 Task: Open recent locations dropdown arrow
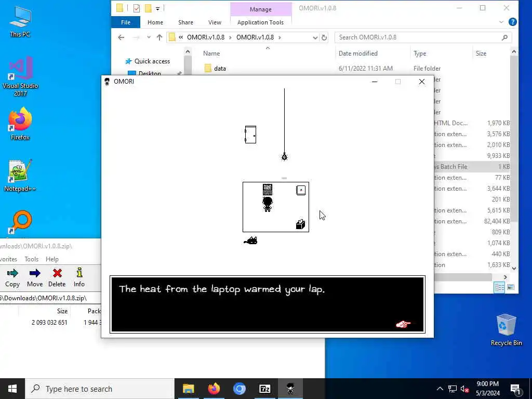coord(149,37)
